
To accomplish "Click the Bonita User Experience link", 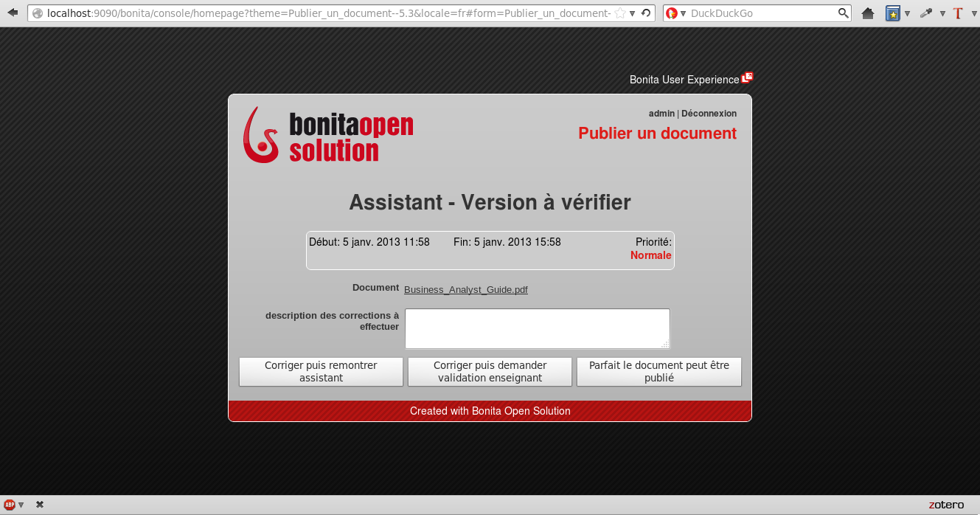I will click(x=684, y=80).
